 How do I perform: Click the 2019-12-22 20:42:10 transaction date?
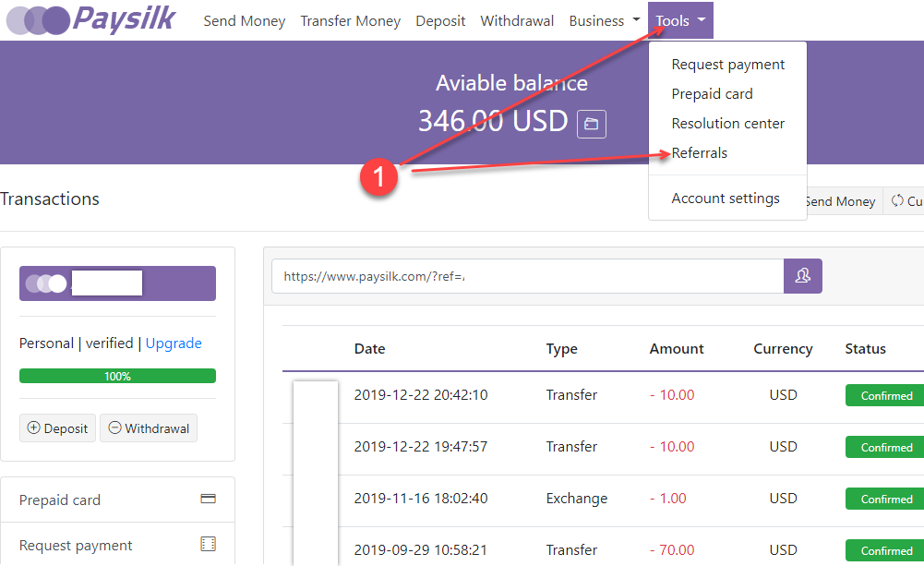coord(421,394)
